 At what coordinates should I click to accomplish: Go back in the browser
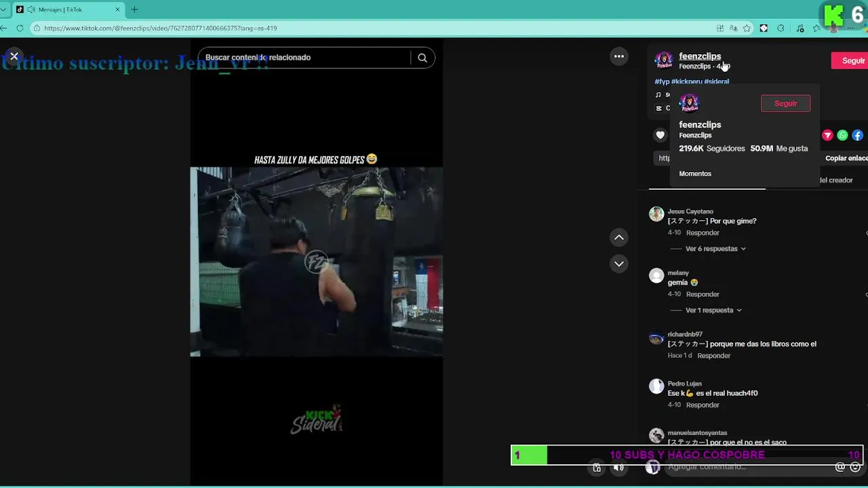pos(4,28)
